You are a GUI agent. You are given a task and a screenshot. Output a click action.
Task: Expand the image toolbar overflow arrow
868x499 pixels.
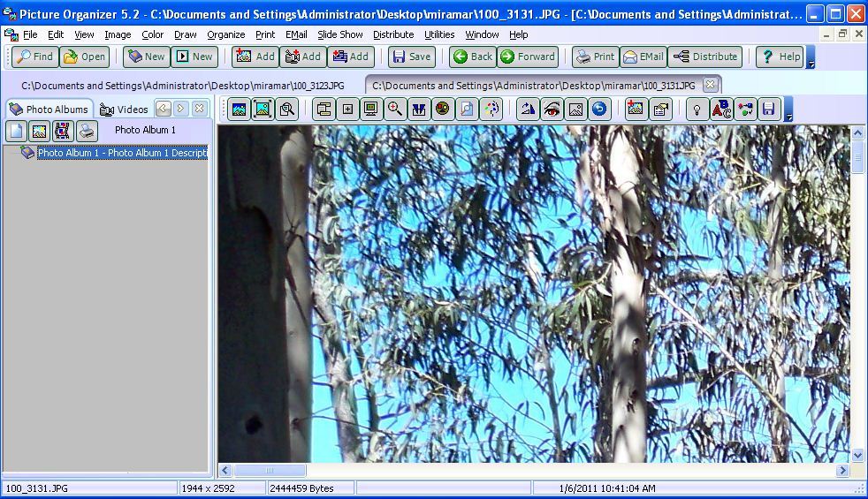click(x=788, y=109)
